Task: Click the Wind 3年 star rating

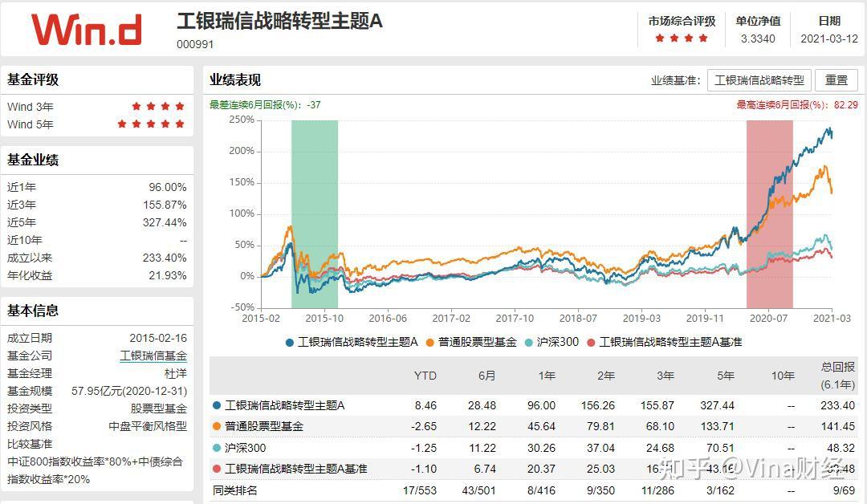Action: [x=158, y=107]
